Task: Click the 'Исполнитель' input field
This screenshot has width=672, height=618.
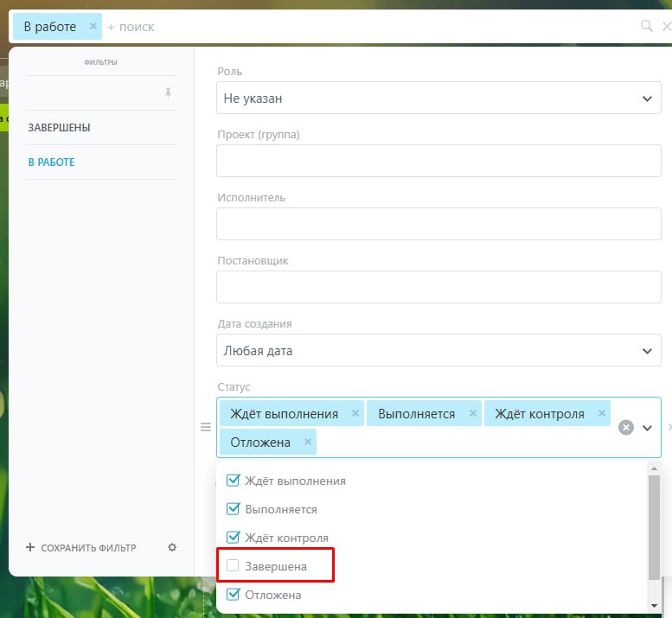Action: (438, 224)
